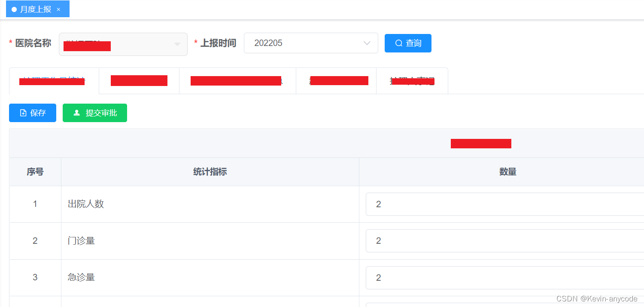Close the 月度上报 tab with the x icon
Viewport: 644px width, 307px height.
[58, 9]
